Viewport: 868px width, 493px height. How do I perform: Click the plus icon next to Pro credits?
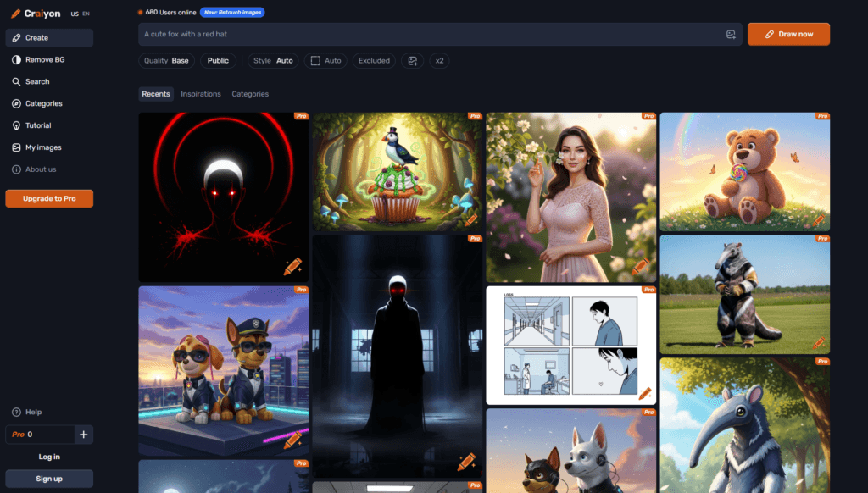pos(83,435)
